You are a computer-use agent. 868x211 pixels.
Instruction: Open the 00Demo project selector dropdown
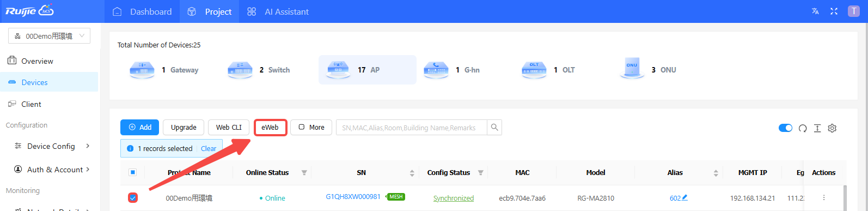[49, 36]
